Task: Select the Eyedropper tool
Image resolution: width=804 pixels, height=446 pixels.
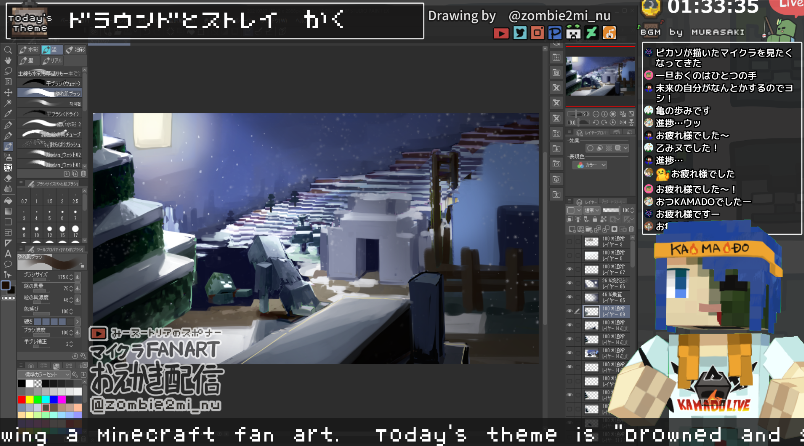Action: (x=8, y=114)
